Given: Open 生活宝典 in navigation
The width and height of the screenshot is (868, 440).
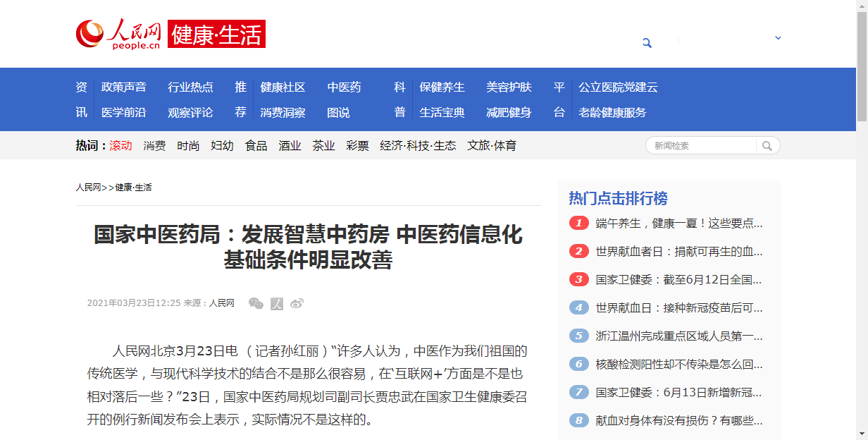Looking at the screenshot, I should pos(442,112).
